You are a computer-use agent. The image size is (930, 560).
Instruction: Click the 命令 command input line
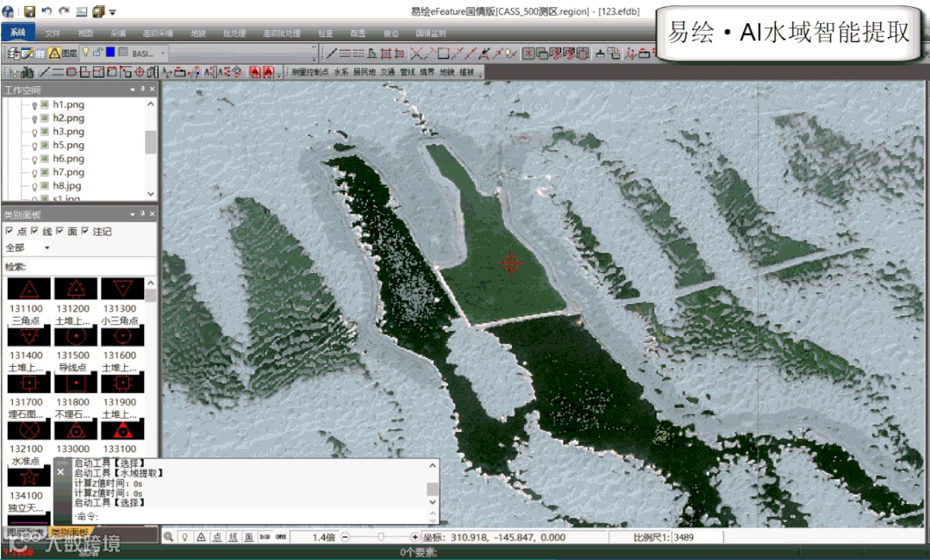(x=249, y=517)
